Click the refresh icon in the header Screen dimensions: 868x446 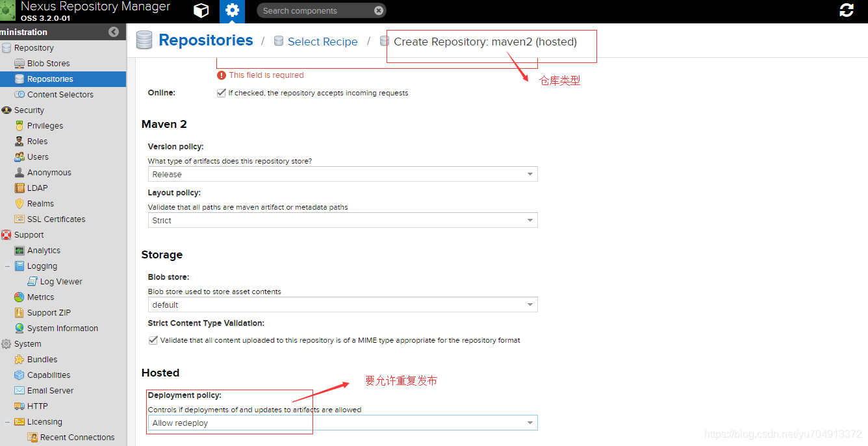847,10
